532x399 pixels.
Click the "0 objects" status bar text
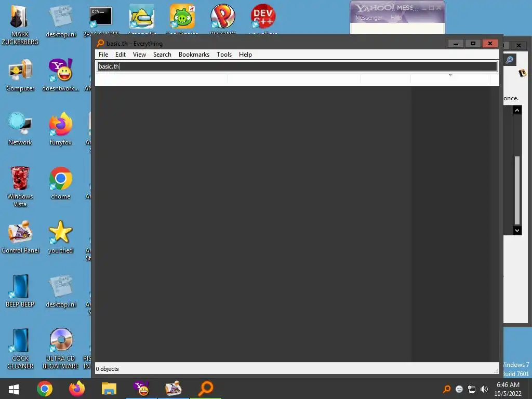107,369
